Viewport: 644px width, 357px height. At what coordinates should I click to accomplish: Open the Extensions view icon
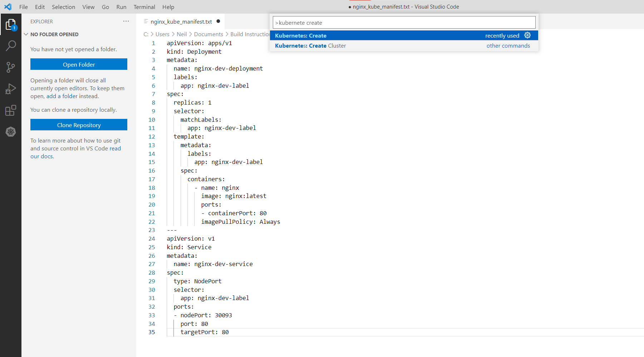tap(11, 110)
